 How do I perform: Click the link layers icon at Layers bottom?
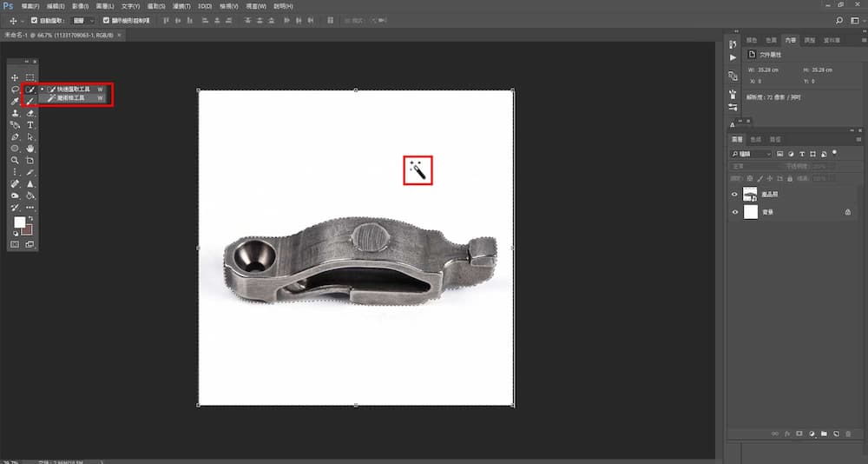774,434
